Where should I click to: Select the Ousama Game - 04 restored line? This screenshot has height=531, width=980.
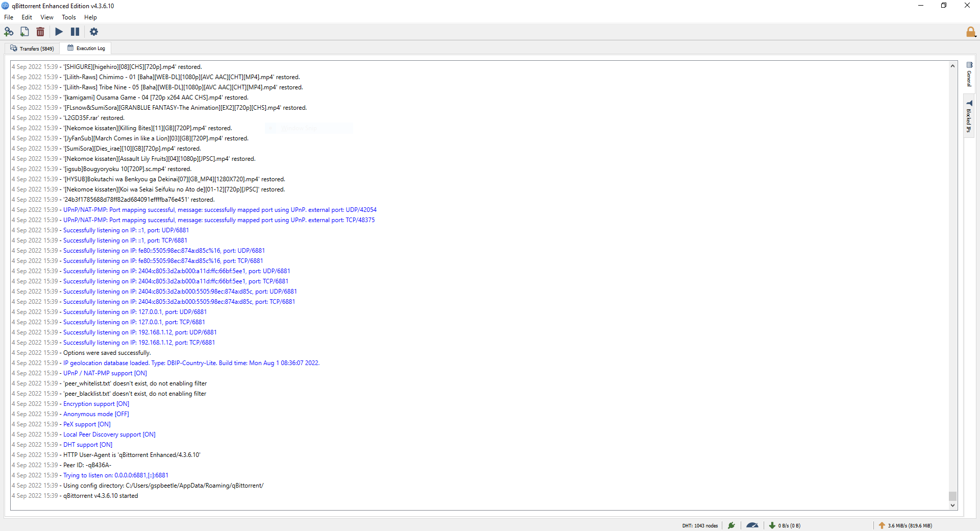point(130,98)
